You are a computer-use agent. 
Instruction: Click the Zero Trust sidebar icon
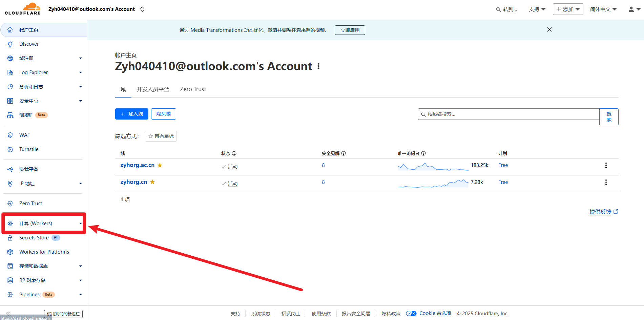[x=10, y=204]
